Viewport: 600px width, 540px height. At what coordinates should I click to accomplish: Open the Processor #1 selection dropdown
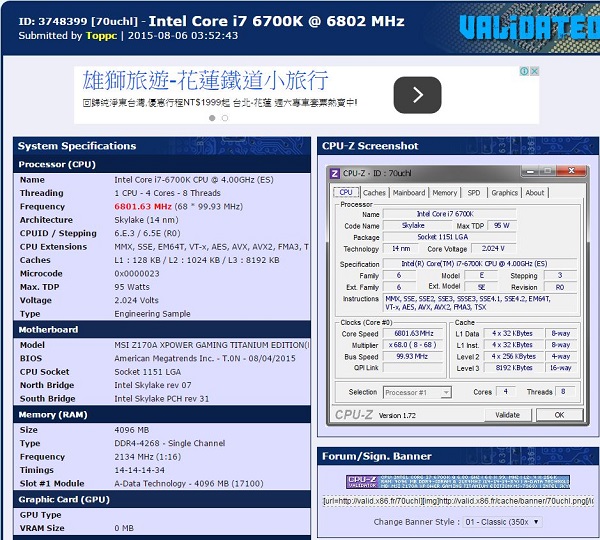point(417,392)
